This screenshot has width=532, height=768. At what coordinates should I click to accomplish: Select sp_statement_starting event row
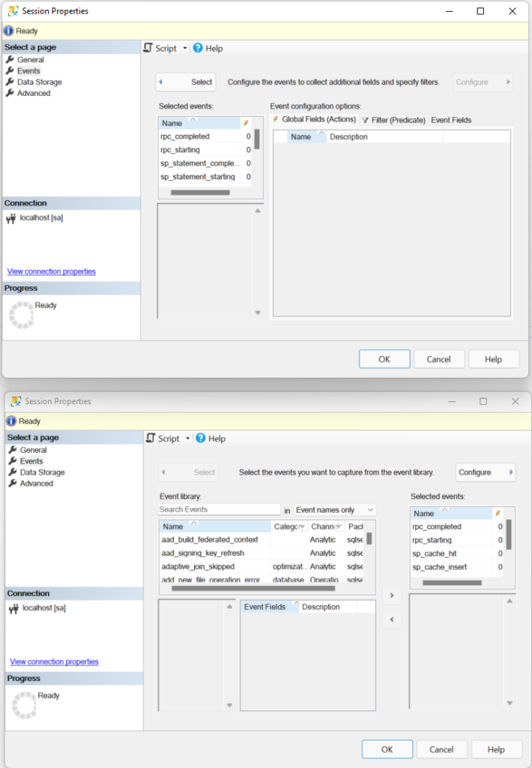click(205, 177)
